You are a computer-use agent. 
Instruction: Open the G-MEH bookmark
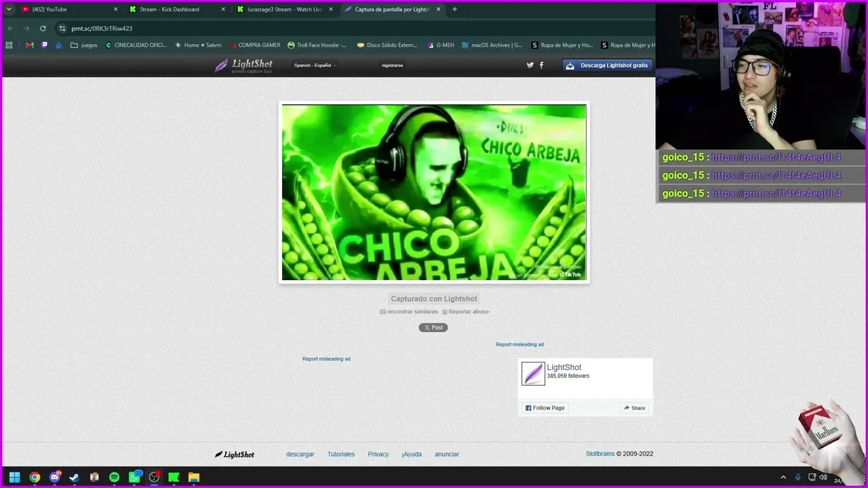pos(441,45)
